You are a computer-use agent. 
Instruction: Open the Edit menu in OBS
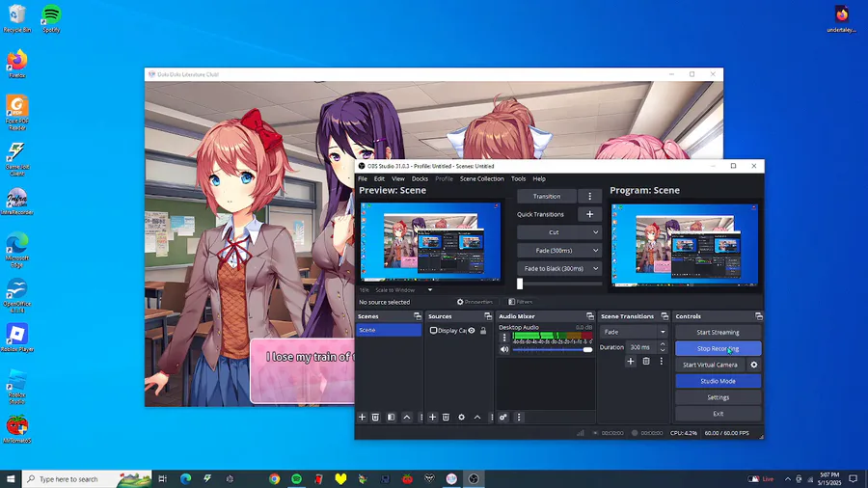pyautogui.click(x=379, y=178)
